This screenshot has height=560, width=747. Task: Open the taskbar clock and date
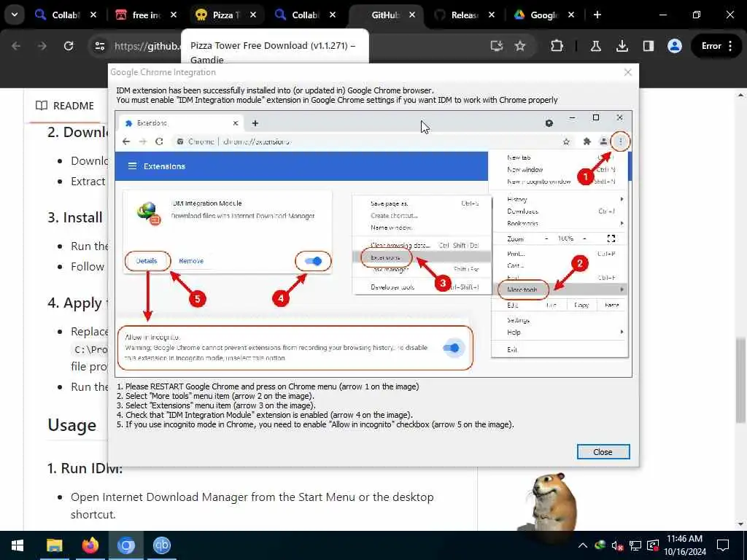685,545
